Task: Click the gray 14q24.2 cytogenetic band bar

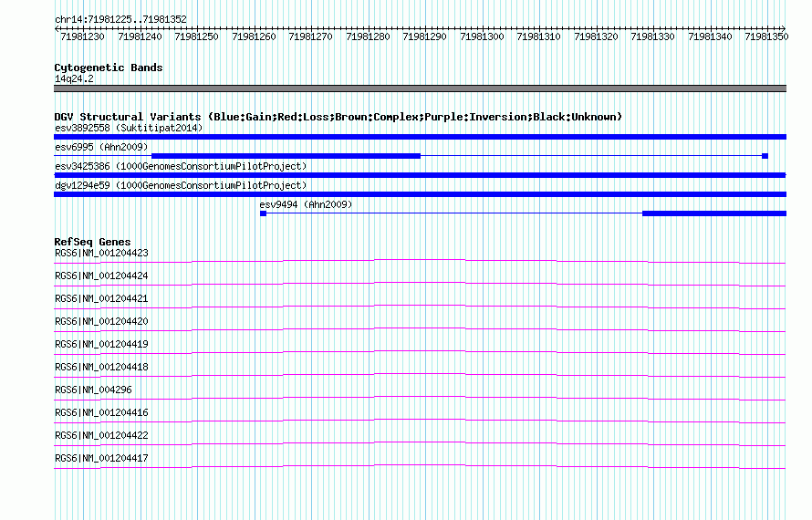Action: (420, 88)
